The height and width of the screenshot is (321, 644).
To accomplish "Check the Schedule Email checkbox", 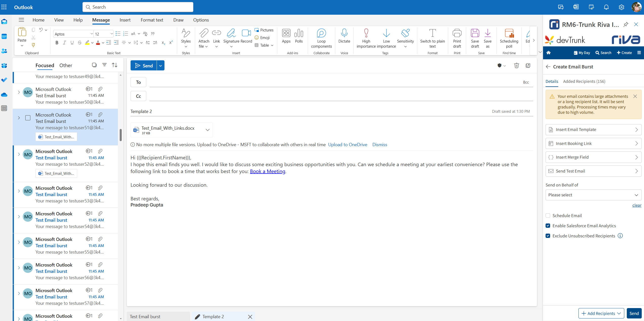I will (x=548, y=216).
